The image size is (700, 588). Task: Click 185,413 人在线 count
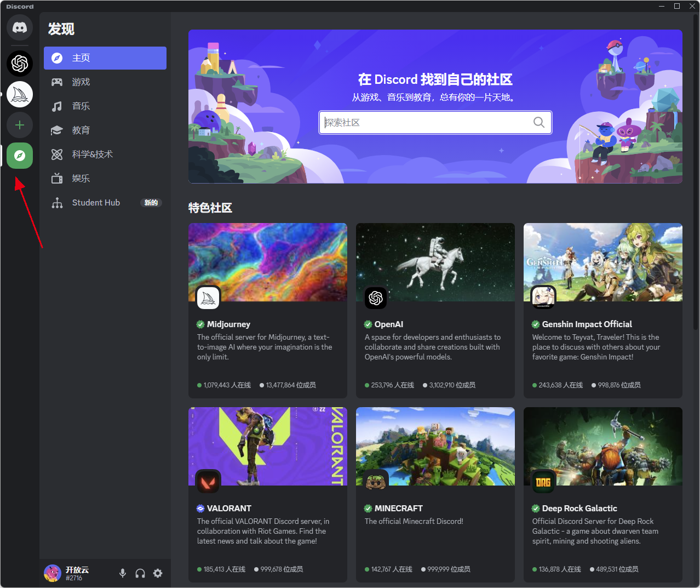point(225,569)
